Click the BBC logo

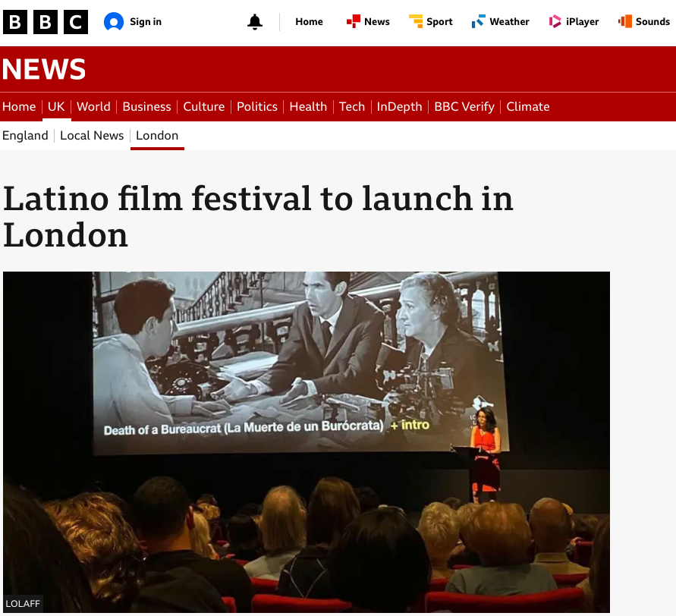click(x=46, y=21)
